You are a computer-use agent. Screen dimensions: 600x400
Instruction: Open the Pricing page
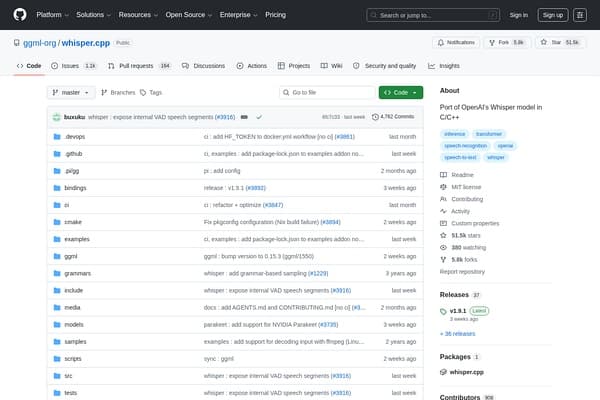coord(276,15)
